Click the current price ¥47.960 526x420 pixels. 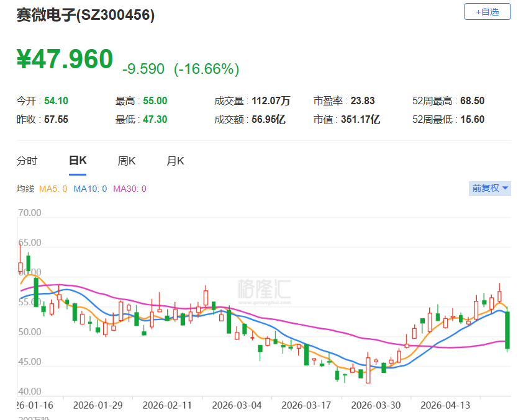65,59
